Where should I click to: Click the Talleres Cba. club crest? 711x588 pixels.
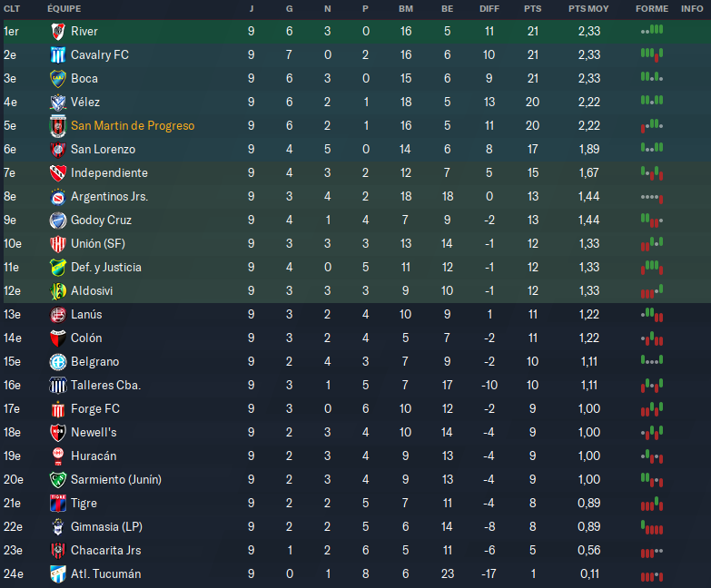coord(58,386)
